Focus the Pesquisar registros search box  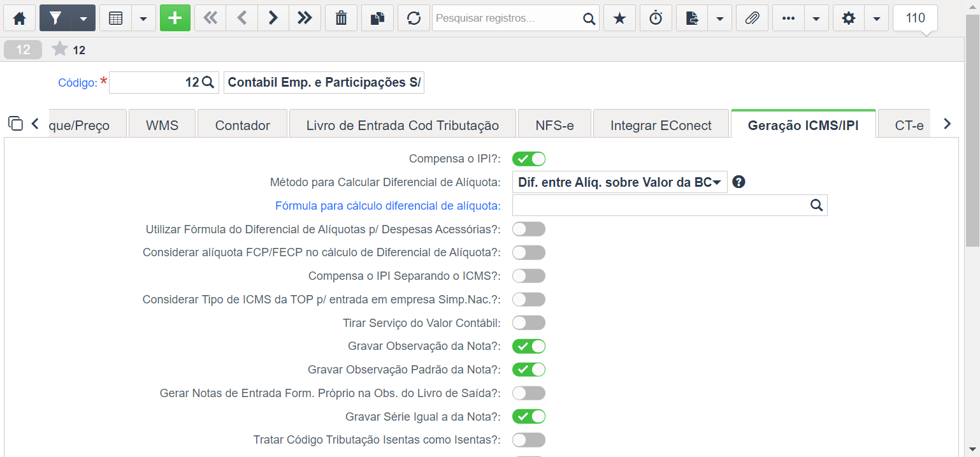tap(507, 18)
